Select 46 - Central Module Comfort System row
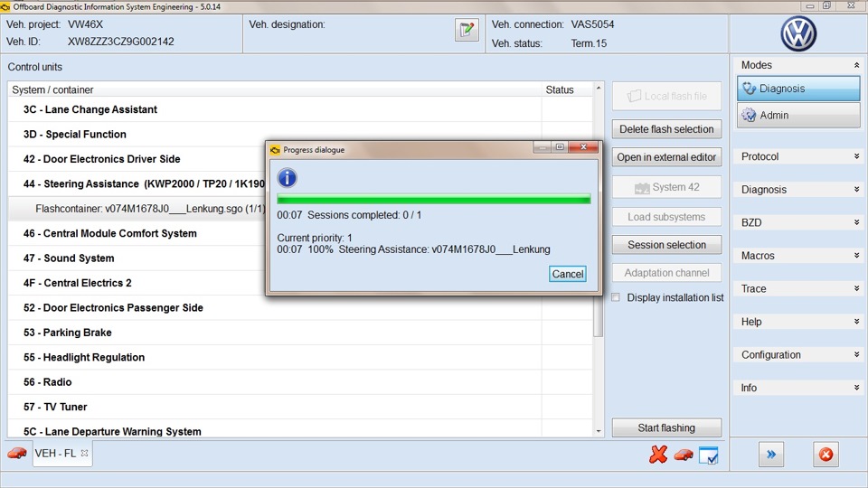The height and width of the screenshot is (488, 868). 137,233
